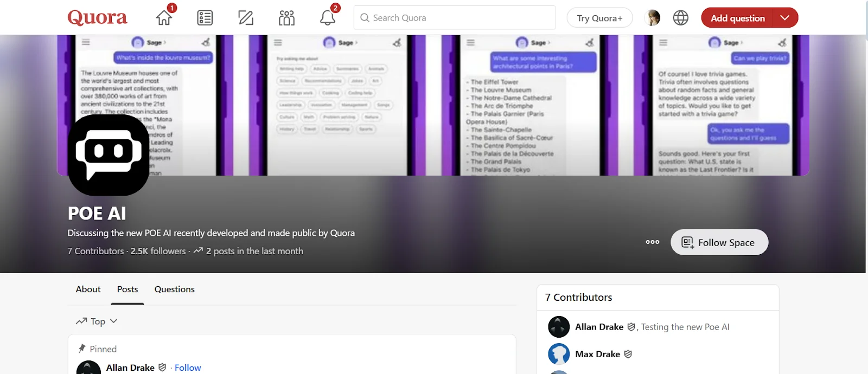Follow Allan Drake in pinned post
The width and height of the screenshot is (868, 374).
click(188, 367)
